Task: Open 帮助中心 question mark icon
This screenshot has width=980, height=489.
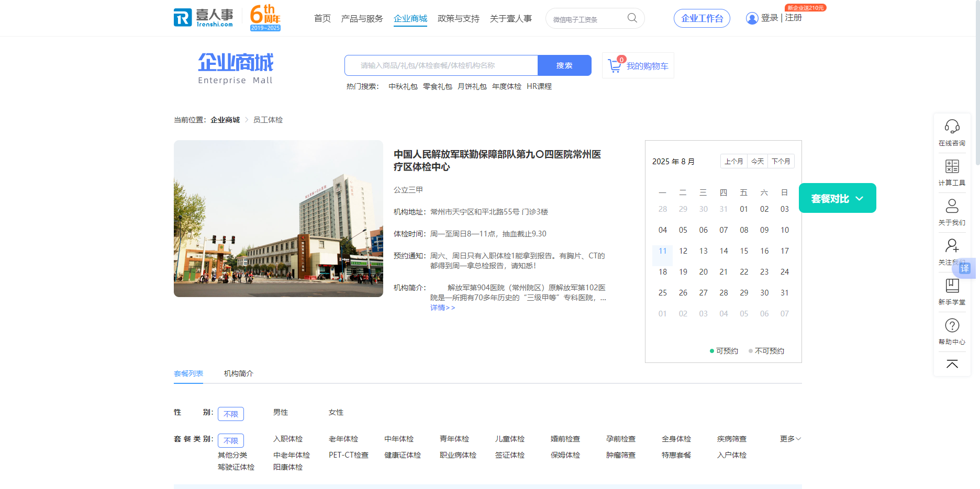Action: [x=952, y=325]
